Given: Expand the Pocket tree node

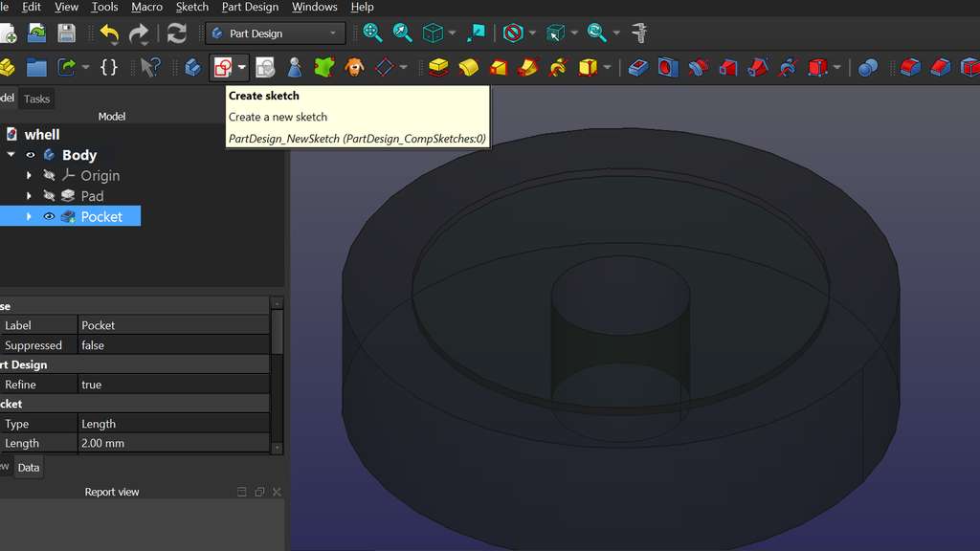Looking at the screenshot, I should click(29, 217).
